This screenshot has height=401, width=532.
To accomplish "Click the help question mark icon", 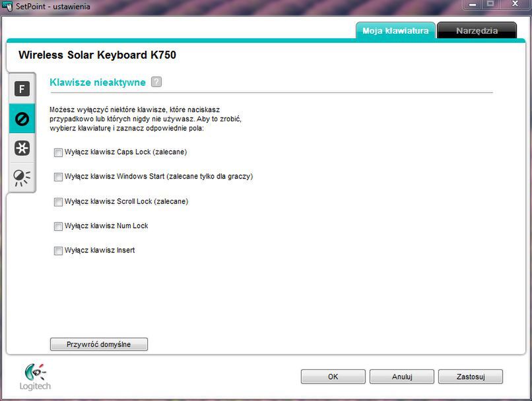I will coord(156,82).
